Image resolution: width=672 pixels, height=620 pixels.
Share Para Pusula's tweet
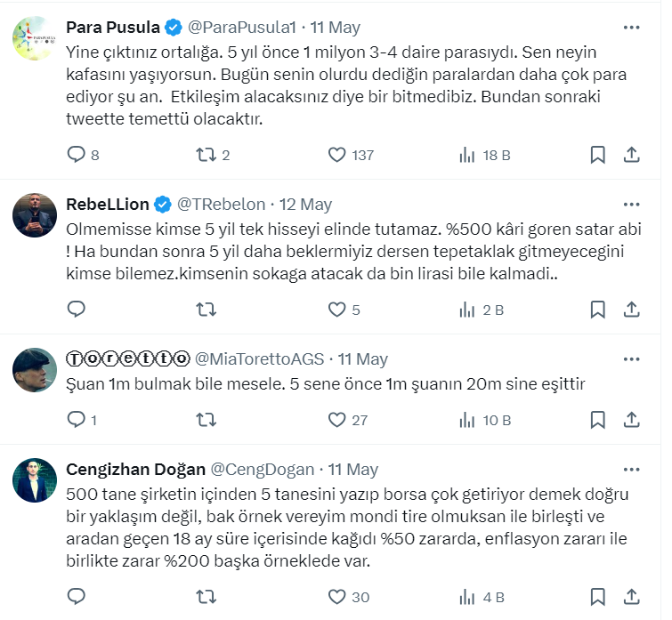point(631,155)
